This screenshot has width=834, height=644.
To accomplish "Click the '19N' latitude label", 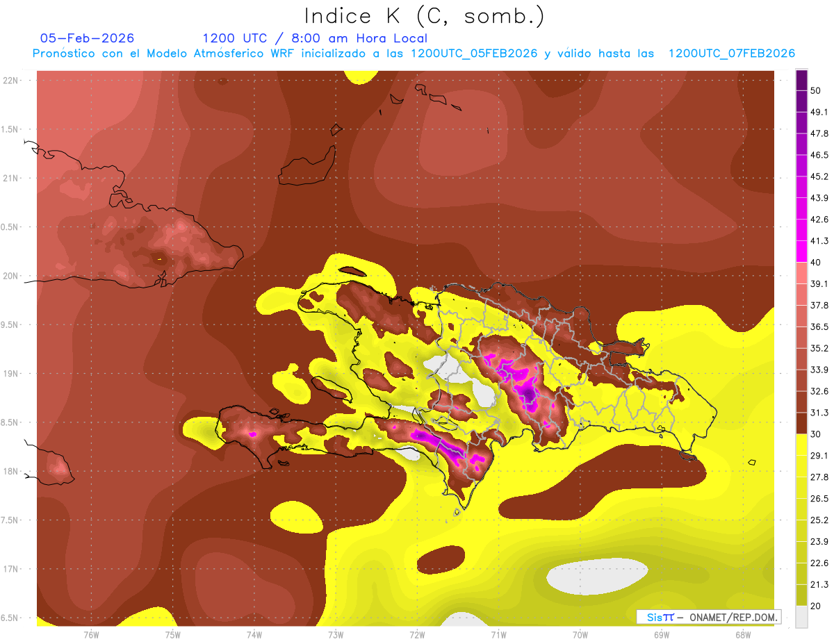I will coord(10,373).
